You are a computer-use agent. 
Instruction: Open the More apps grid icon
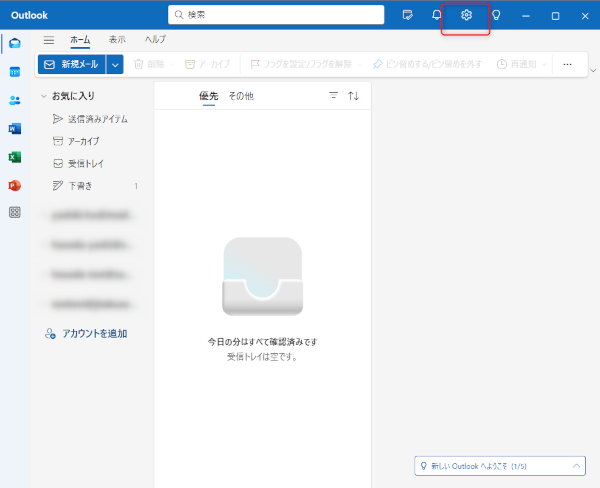tap(14, 213)
